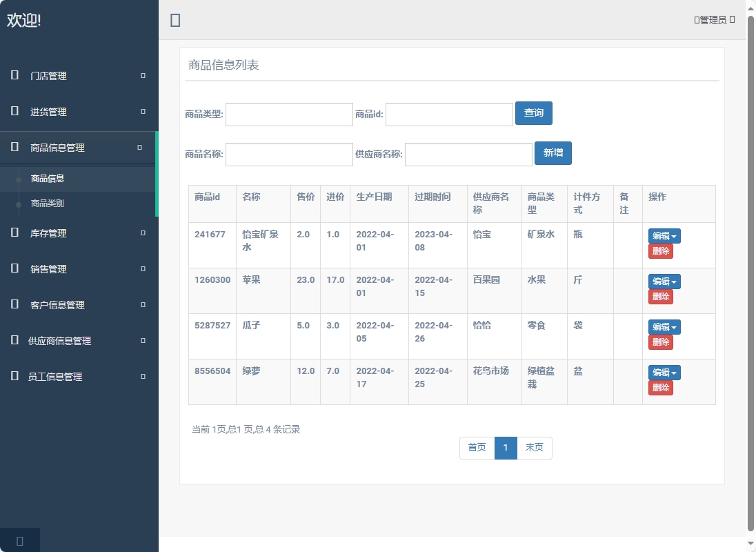Click the 库存管理 module icon
Screen dimensions: 756x552
14,233
